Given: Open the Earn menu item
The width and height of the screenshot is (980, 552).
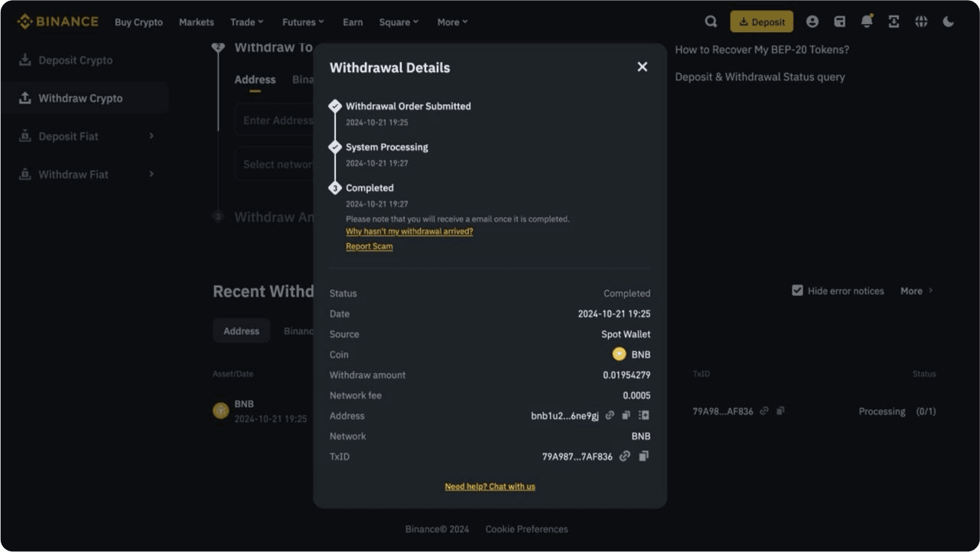Looking at the screenshot, I should pos(353,22).
